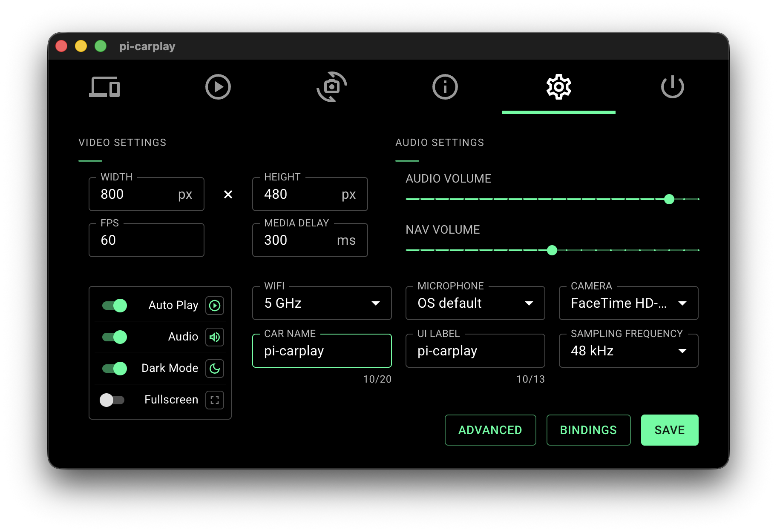This screenshot has height=532, width=777.
Task: Enable the Fullscreen toggle switch
Action: (112, 400)
